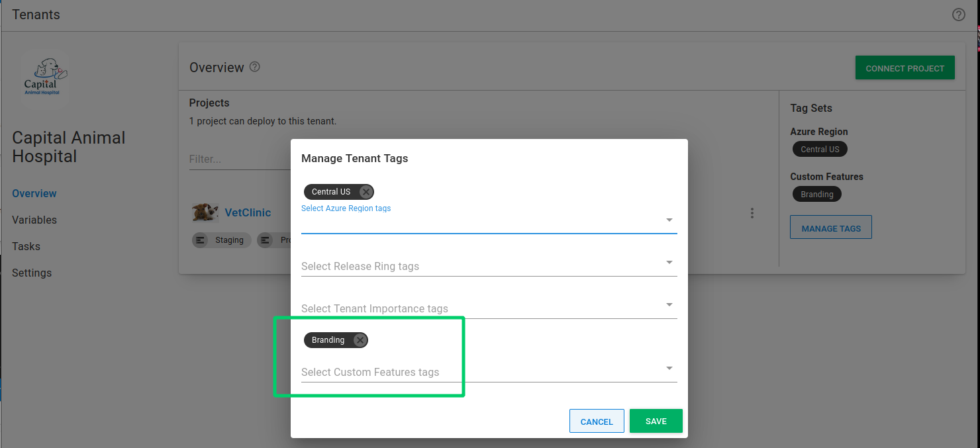Open the VetClinic project link
This screenshot has height=448, width=980.
248,212
